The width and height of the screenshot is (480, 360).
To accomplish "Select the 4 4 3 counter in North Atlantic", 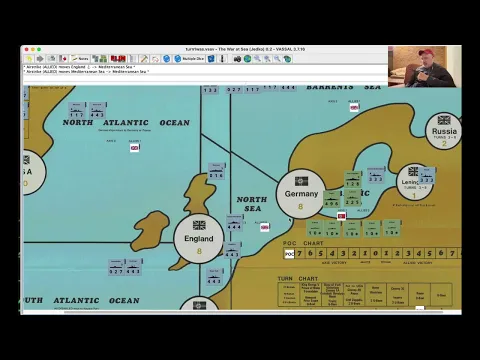I will coord(97,110).
